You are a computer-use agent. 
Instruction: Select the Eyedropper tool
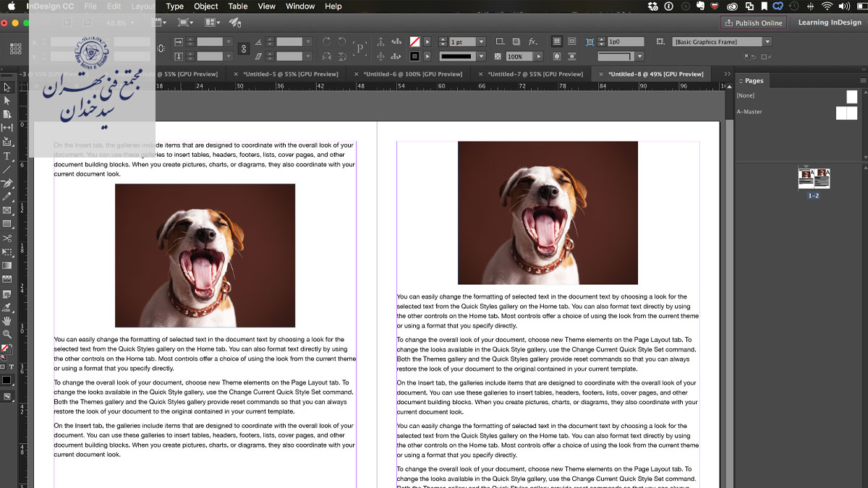coord(7,307)
